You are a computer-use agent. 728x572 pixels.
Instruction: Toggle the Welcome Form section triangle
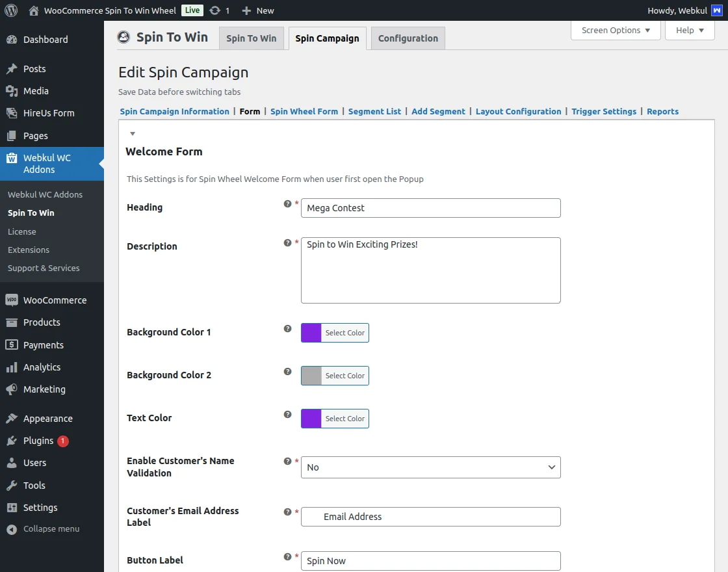pyautogui.click(x=133, y=134)
